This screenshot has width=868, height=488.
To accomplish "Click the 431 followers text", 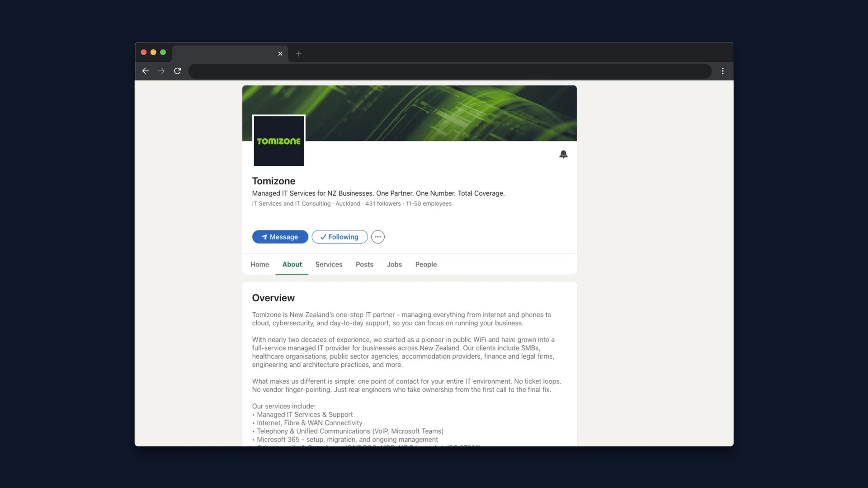I will point(383,204).
